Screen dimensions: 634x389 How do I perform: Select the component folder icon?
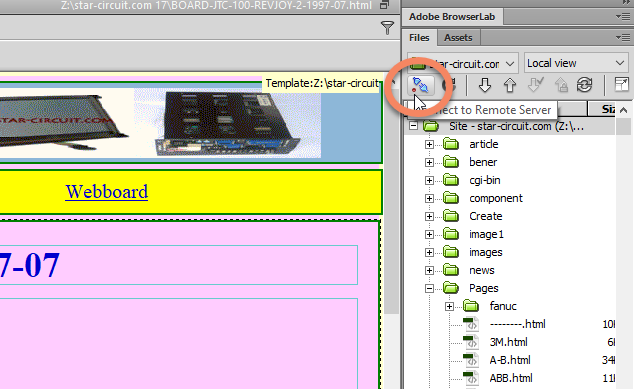pos(451,198)
